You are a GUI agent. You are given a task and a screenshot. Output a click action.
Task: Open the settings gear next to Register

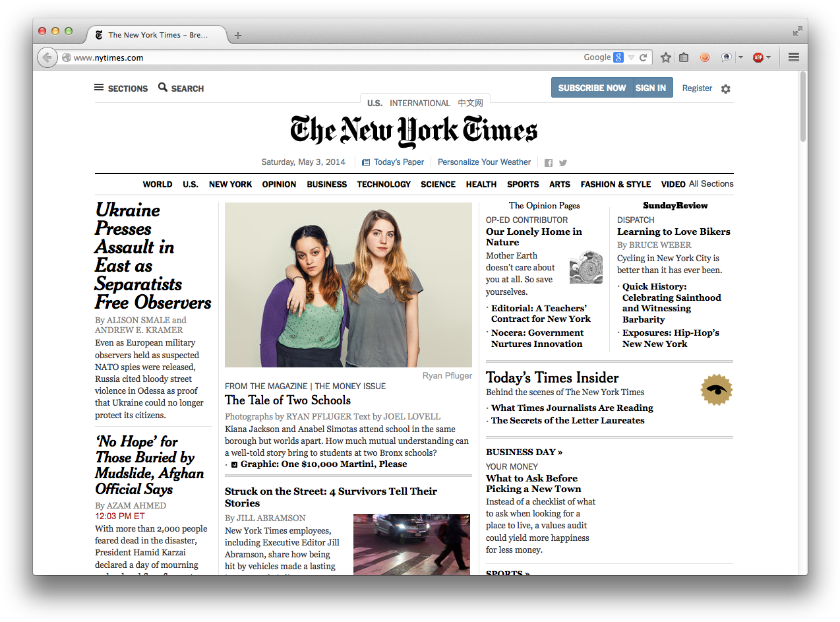point(726,88)
